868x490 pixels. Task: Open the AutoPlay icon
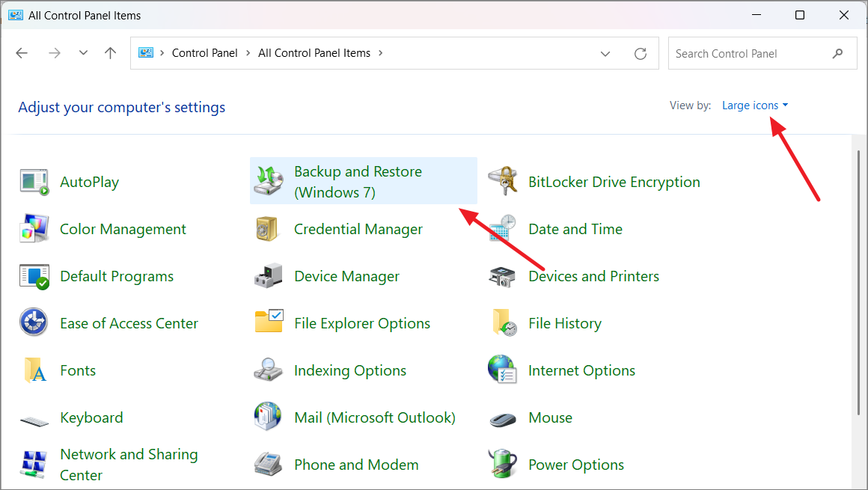[34, 182]
